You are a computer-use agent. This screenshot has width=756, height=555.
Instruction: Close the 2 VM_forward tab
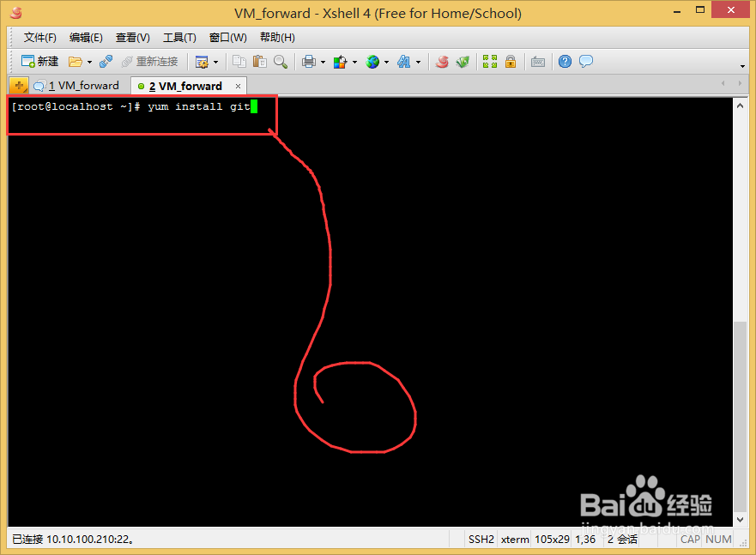238,87
